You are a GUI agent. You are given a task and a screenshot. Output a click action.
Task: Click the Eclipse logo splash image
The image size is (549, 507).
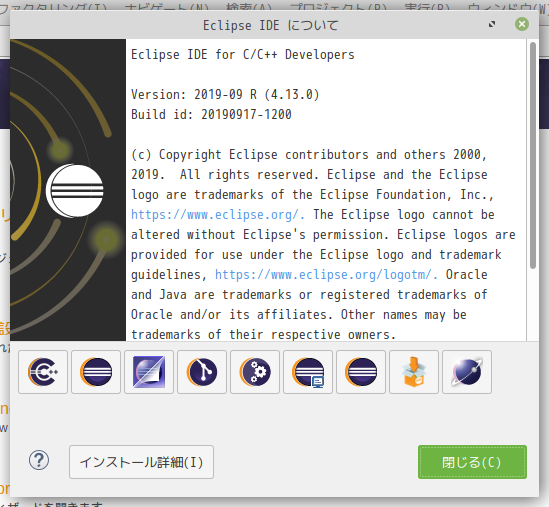coord(68,190)
